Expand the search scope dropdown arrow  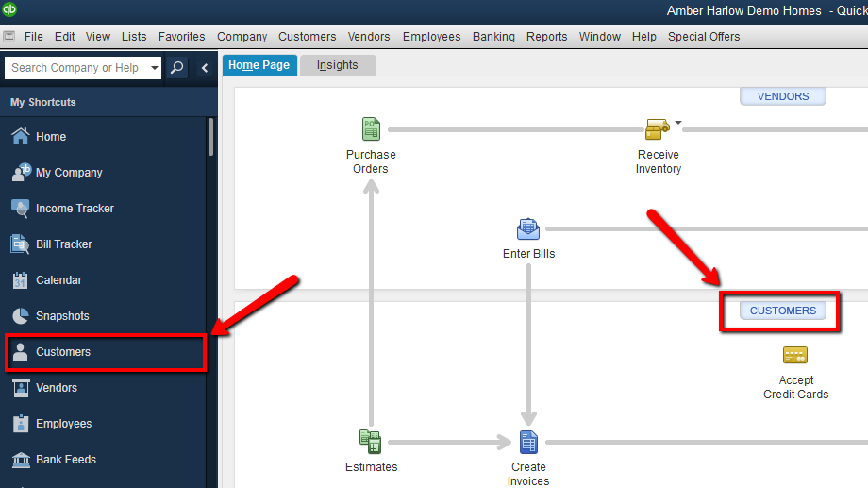click(x=155, y=68)
